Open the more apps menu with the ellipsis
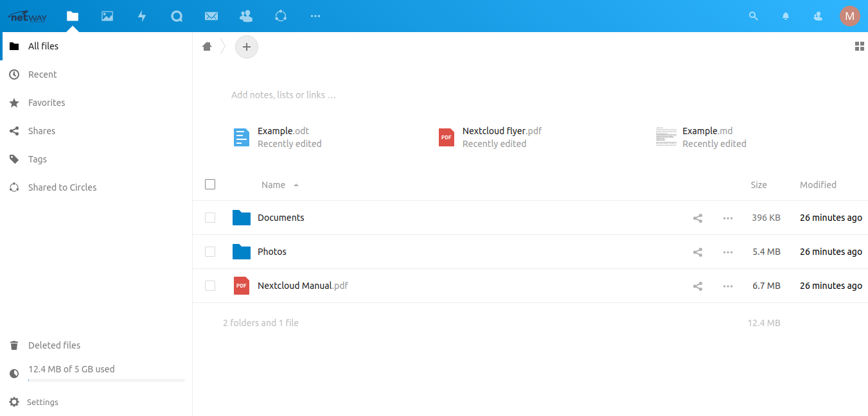 [x=315, y=16]
